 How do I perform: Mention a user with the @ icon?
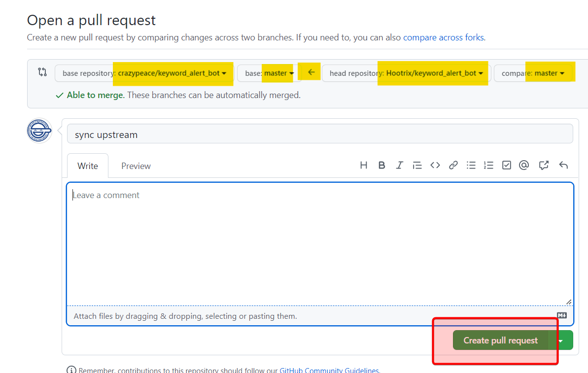(524, 166)
